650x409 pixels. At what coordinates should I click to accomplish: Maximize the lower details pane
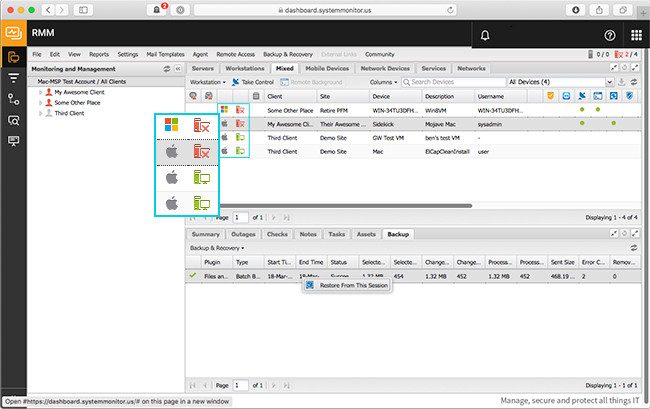point(635,234)
